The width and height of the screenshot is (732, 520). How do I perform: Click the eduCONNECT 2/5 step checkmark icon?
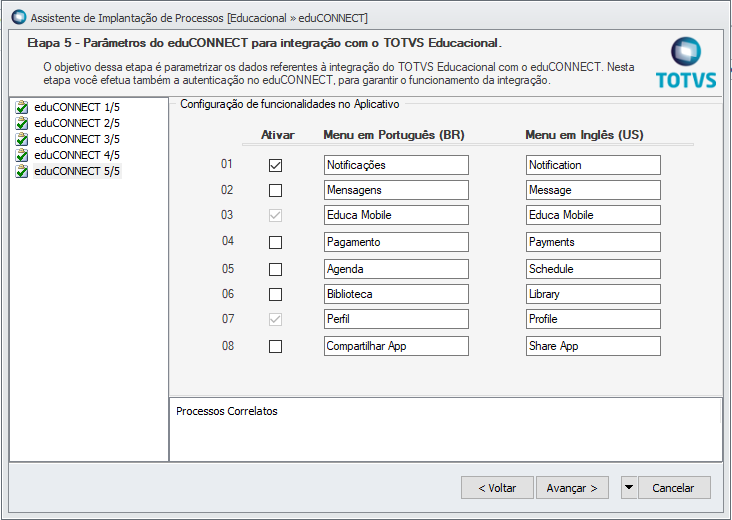tap(22, 123)
